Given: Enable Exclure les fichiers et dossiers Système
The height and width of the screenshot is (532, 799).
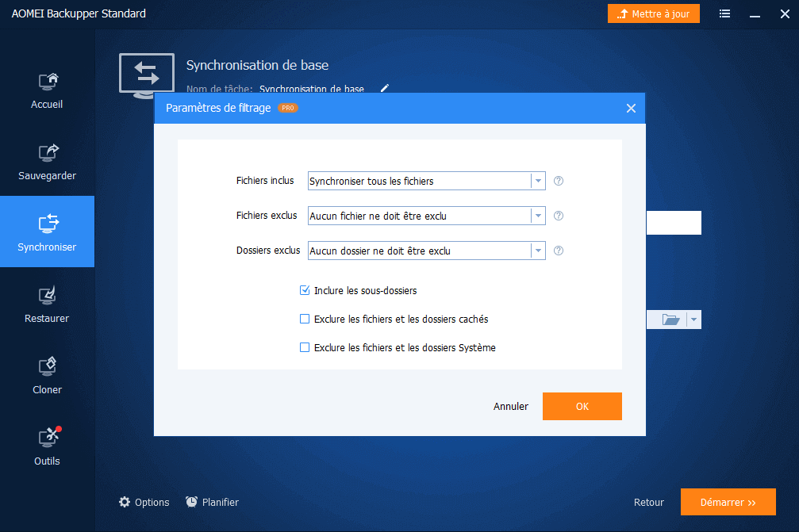Looking at the screenshot, I should [x=305, y=347].
